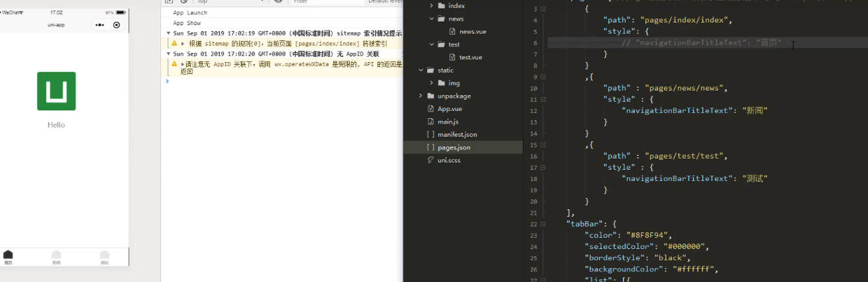Open App.vue from the project tree
The image size is (868, 282).
(450, 108)
